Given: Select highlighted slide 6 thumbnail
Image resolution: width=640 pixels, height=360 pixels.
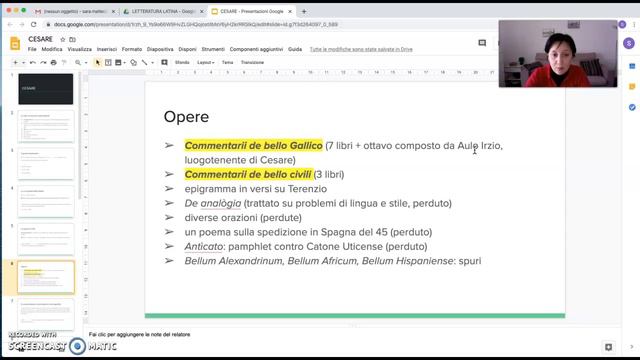Looking at the screenshot, I should point(46,277).
